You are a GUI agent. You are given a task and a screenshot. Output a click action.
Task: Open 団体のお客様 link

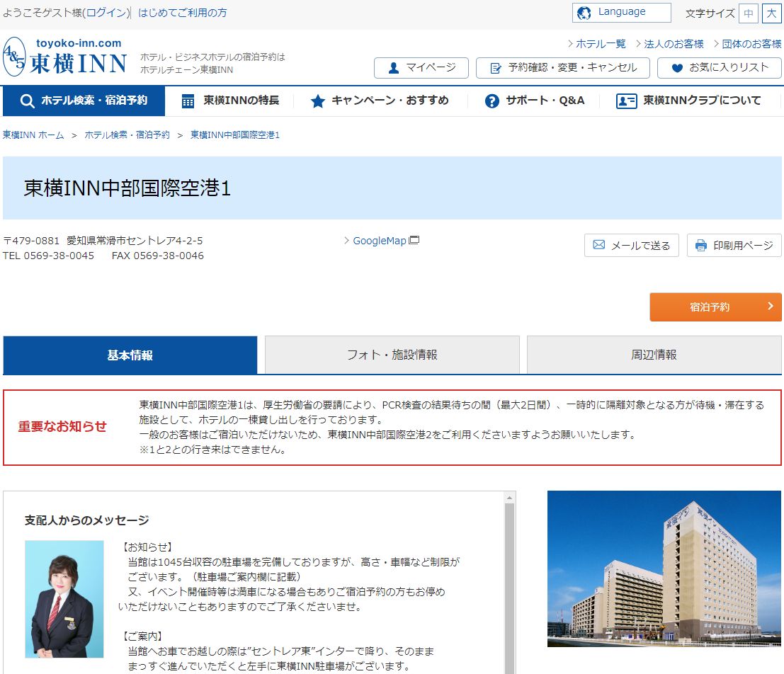click(751, 44)
